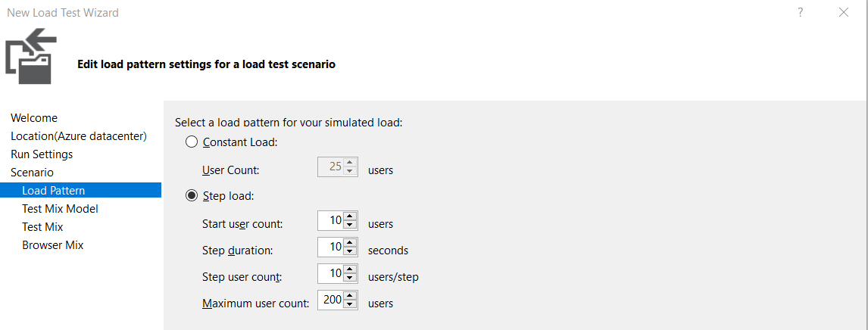Open the Run Settings page

click(42, 154)
